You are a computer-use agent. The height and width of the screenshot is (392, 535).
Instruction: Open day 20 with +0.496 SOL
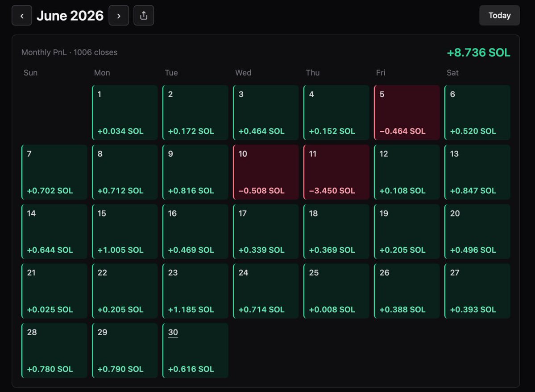coord(477,232)
